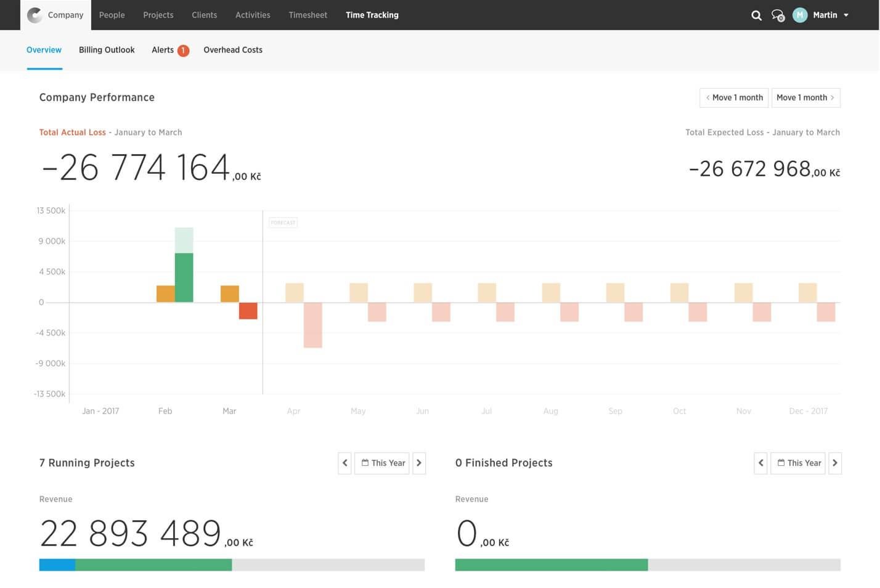Open the search magnifier icon
880x588 pixels.
click(x=757, y=15)
